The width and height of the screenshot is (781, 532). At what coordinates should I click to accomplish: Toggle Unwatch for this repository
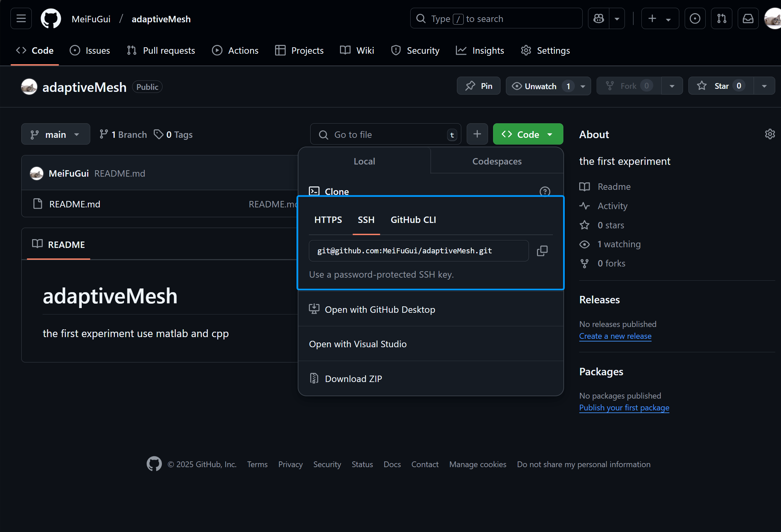(x=540, y=86)
